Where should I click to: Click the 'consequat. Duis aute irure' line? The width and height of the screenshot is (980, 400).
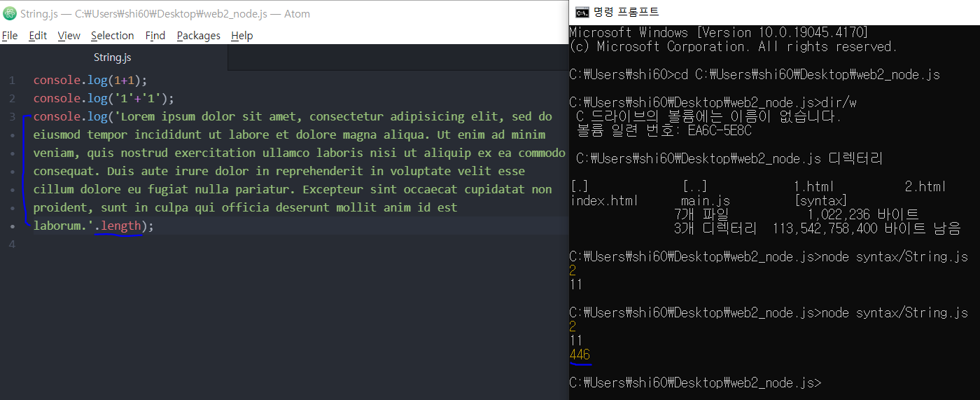pyautogui.click(x=279, y=171)
